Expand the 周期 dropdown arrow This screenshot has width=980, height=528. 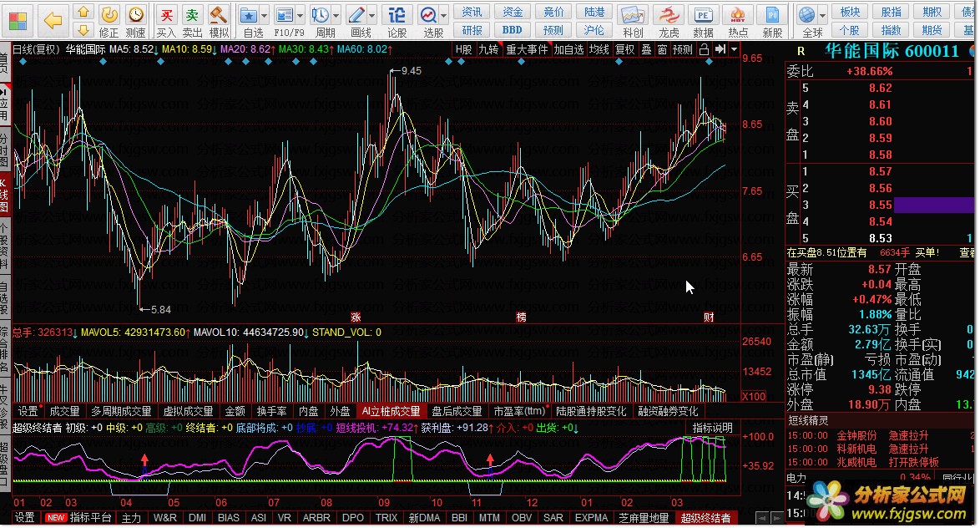click(x=336, y=15)
